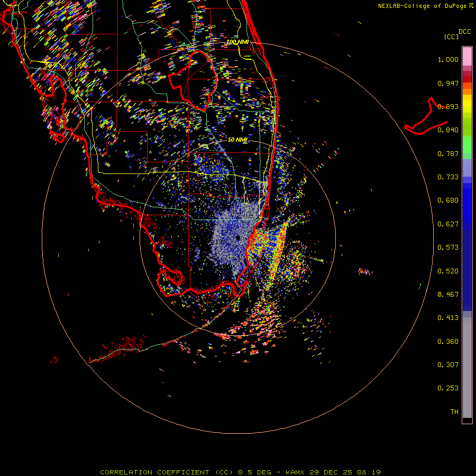Click the pink top segment of color bar

(467, 57)
